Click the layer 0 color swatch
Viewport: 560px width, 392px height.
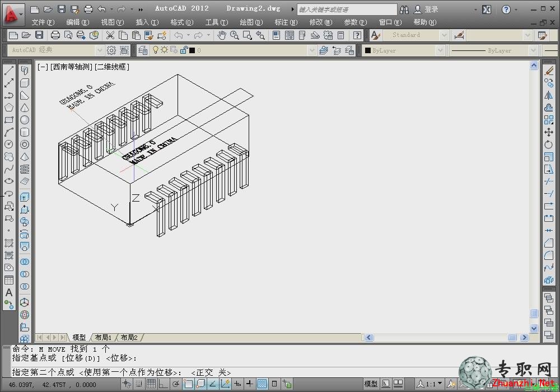point(192,50)
